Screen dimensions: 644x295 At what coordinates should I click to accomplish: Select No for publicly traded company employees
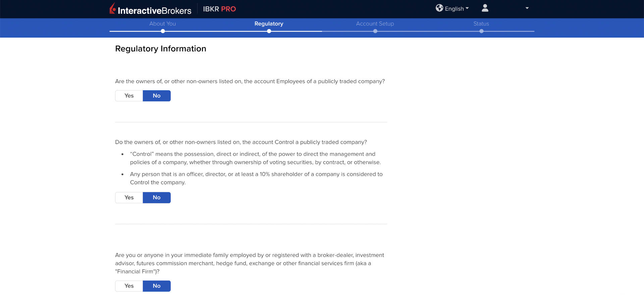coord(157,96)
